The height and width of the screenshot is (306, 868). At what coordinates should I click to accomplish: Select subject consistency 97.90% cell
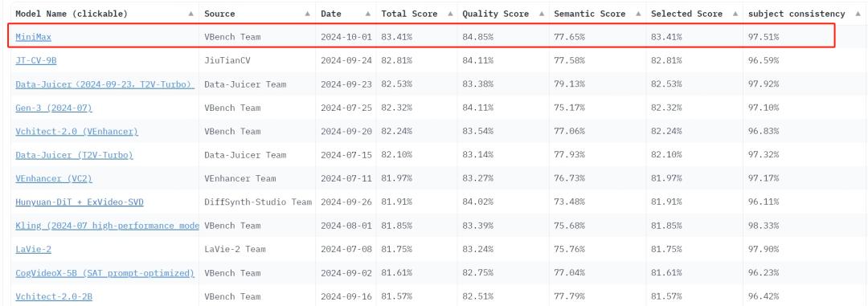(763, 249)
